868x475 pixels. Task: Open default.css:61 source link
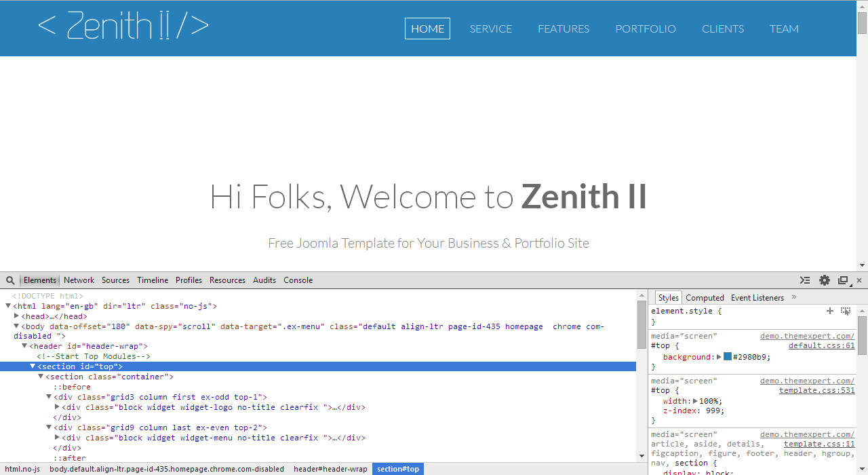pos(821,345)
